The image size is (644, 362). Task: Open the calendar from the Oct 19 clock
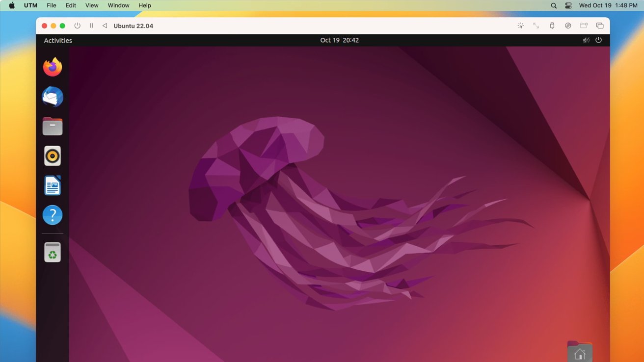tap(340, 40)
